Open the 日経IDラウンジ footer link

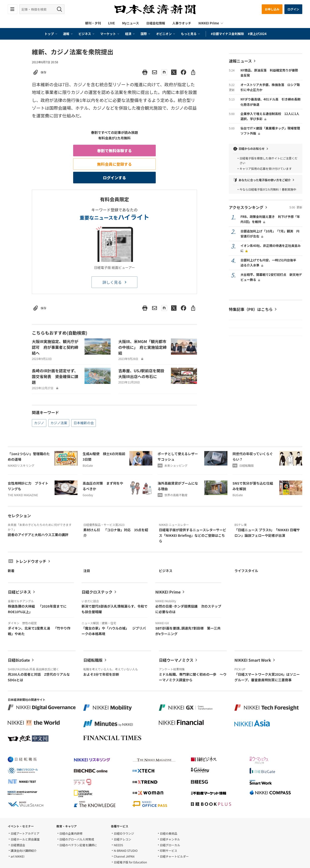coord(124,833)
